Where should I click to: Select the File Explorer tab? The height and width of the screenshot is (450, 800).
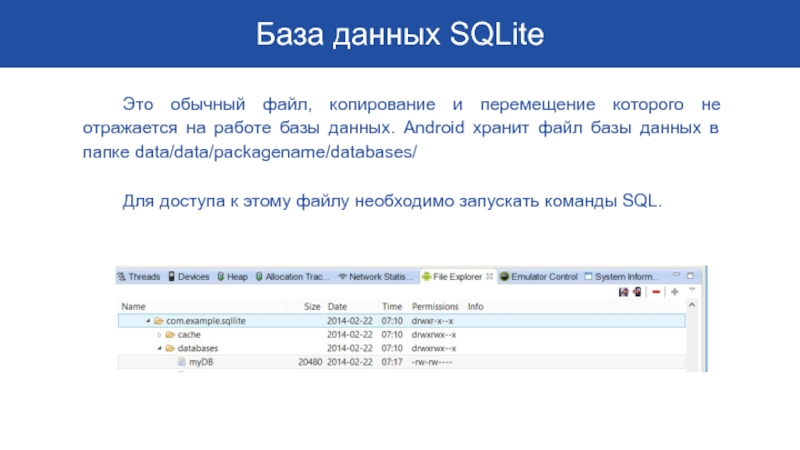pyautogui.click(x=457, y=277)
